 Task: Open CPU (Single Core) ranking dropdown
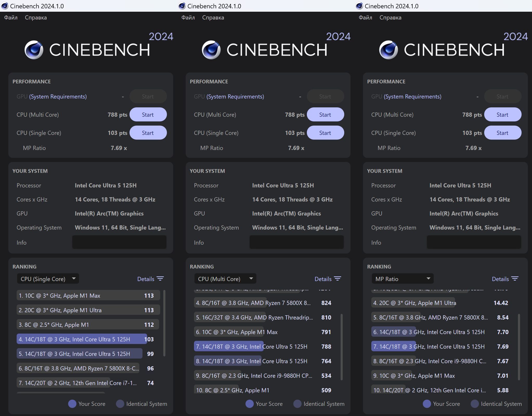pos(48,279)
